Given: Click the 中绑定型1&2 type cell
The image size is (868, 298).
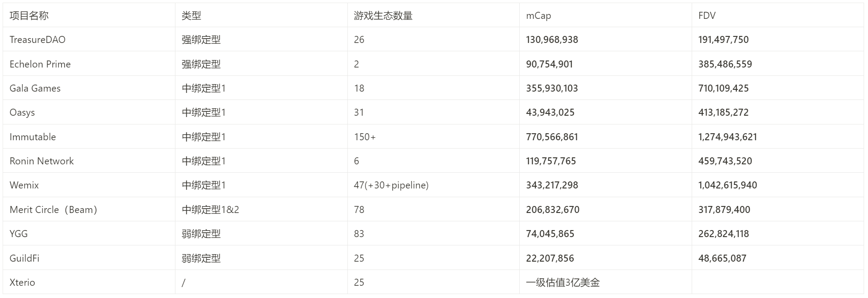Looking at the screenshot, I should (x=210, y=209).
